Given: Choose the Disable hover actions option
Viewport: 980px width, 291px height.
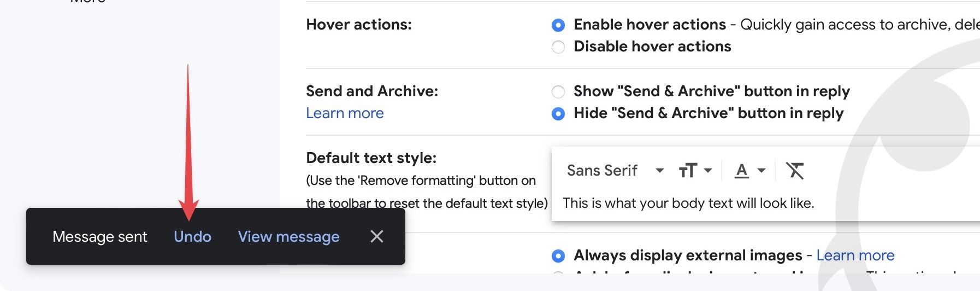Looking at the screenshot, I should 558,47.
